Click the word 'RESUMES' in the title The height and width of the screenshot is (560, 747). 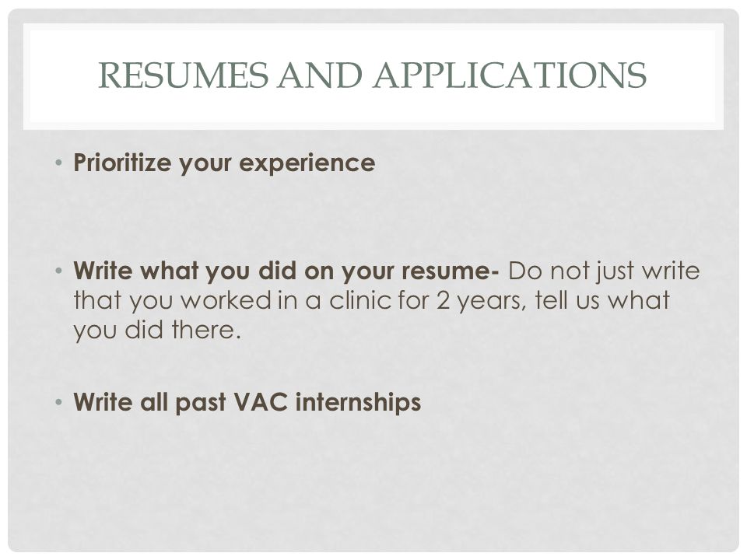pyautogui.click(x=184, y=75)
